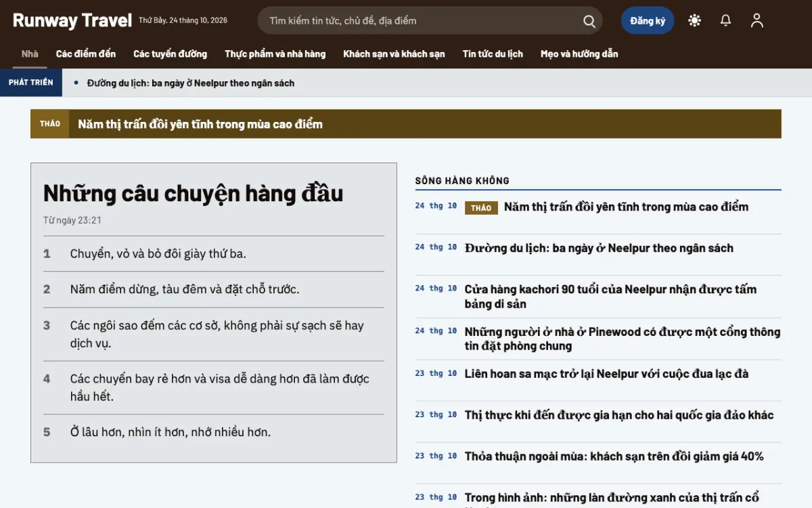Screen dimensions: 812x508
Task: Open feed item Năm thị trấn đồi yên tĩnh
Action: click(x=626, y=207)
